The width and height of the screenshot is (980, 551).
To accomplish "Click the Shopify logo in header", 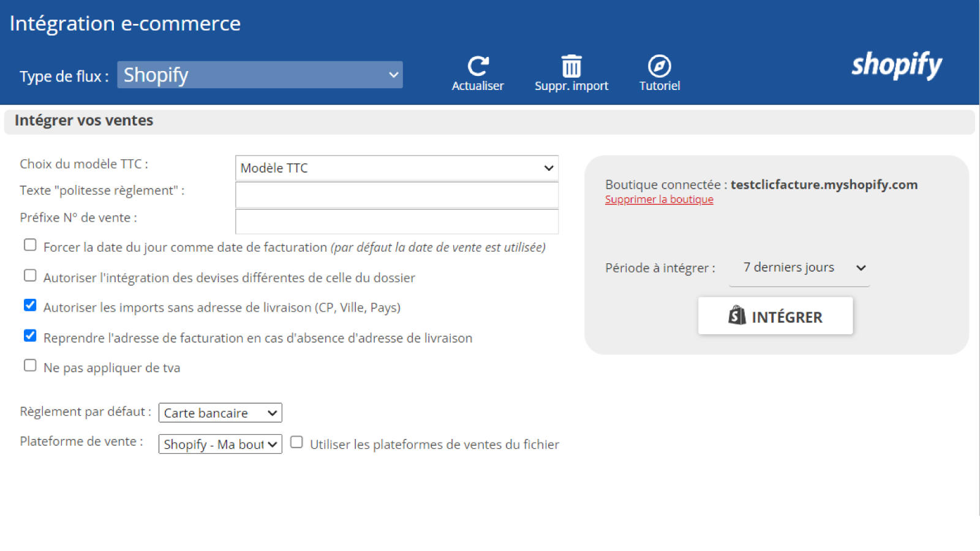I will click(897, 65).
